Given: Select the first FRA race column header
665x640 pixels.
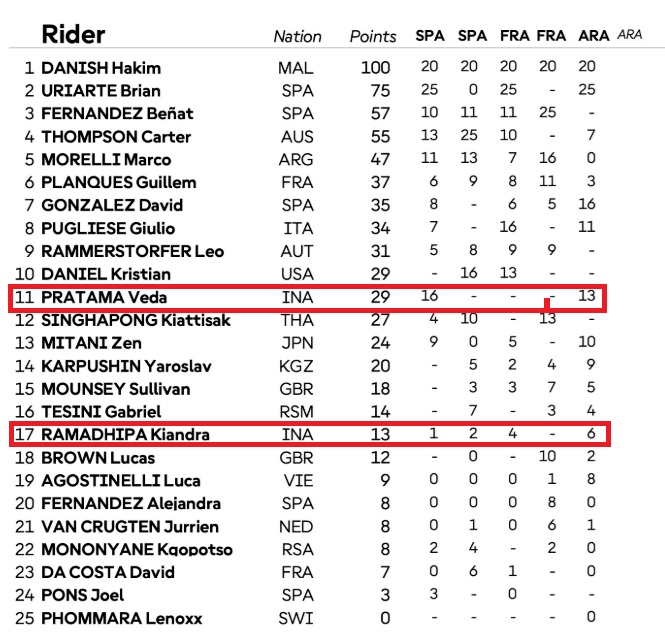Looking at the screenshot, I should tap(514, 36).
